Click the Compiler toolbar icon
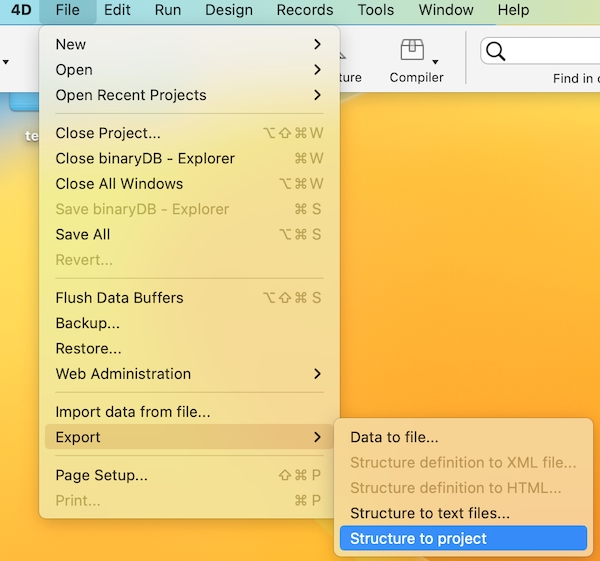The image size is (600, 561). pyautogui.click(x=411, y=51)
